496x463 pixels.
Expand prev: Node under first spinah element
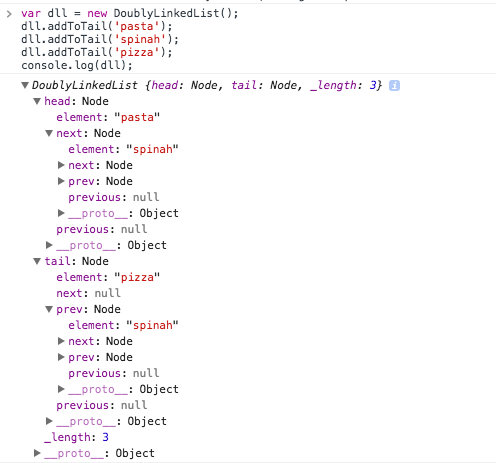click(x=61, y=181)
